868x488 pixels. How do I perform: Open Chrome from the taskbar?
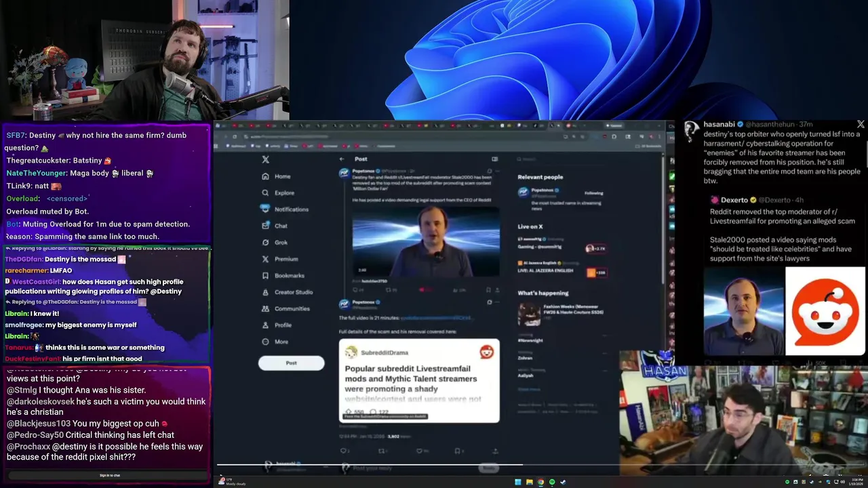click(x=540, y=482)
